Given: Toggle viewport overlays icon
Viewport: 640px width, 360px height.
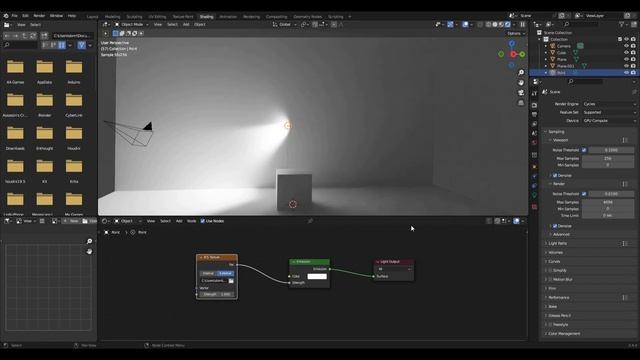Looking at the screenshot, I should click(465, 24).
